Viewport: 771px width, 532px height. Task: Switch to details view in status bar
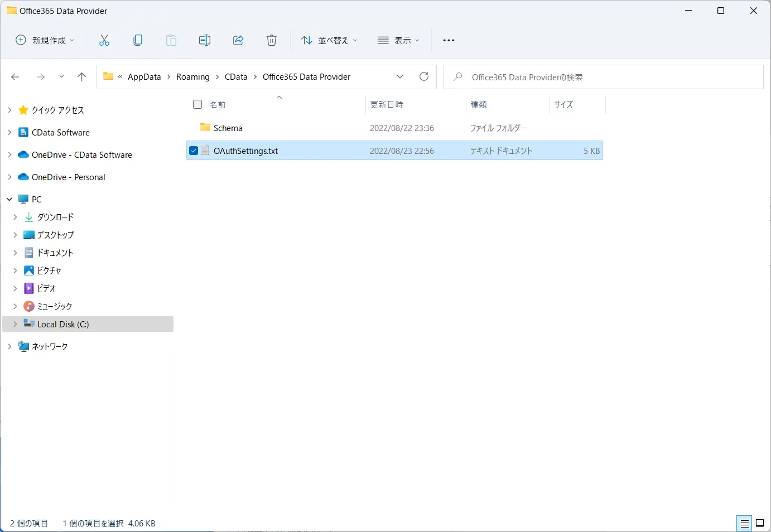coord(744,524)
